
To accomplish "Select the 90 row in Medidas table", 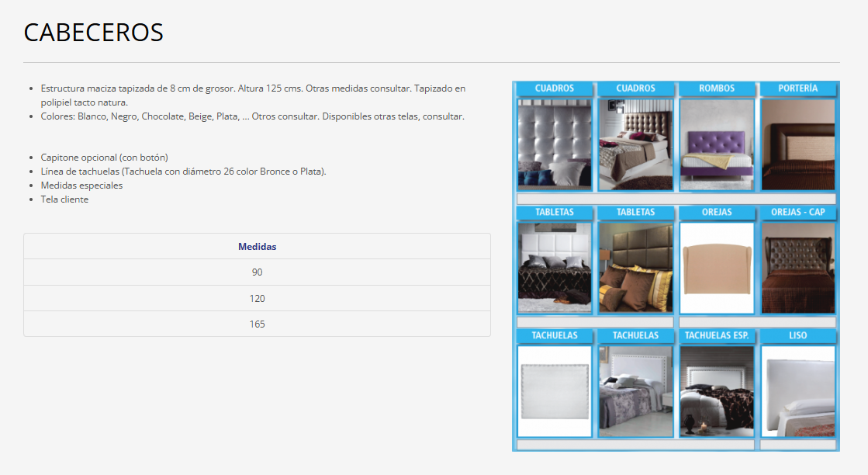I will click(x=257, y=272).
